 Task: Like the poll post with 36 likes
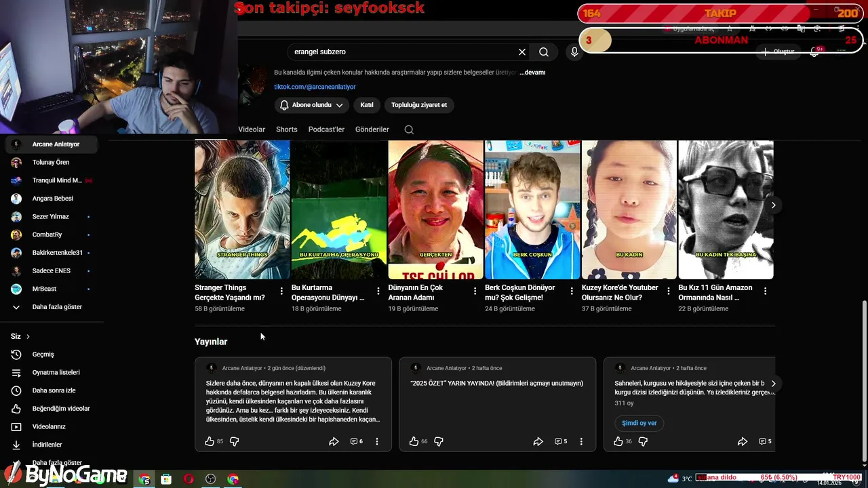coord(618,441)
